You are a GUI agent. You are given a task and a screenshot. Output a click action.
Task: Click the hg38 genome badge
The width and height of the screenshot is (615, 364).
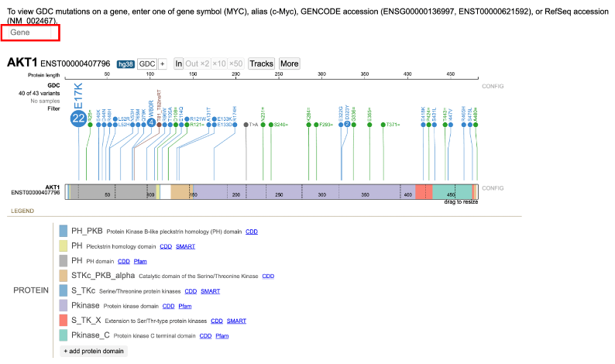click(x=125, y=64)
